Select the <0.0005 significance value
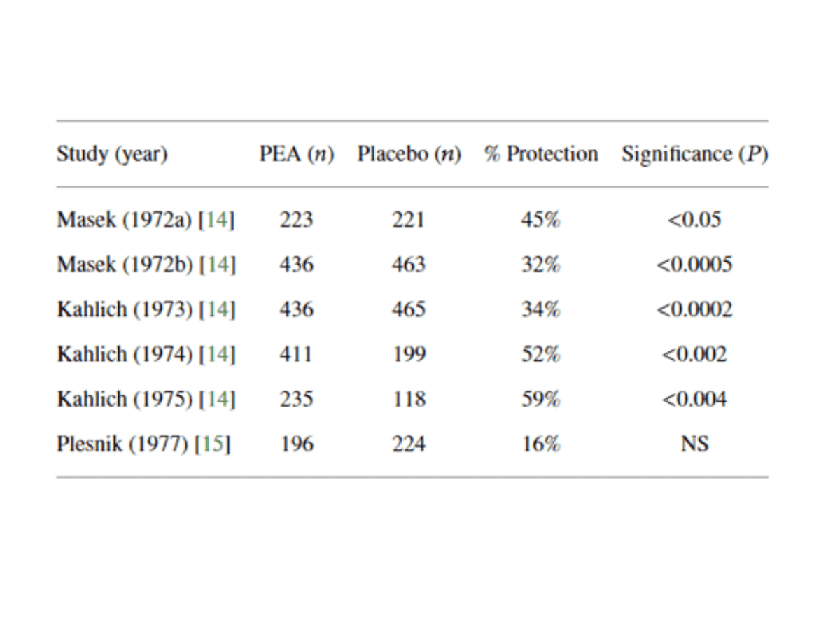Image resolution: width=840 pixels, height=630 pixels. tap(694, 265)
